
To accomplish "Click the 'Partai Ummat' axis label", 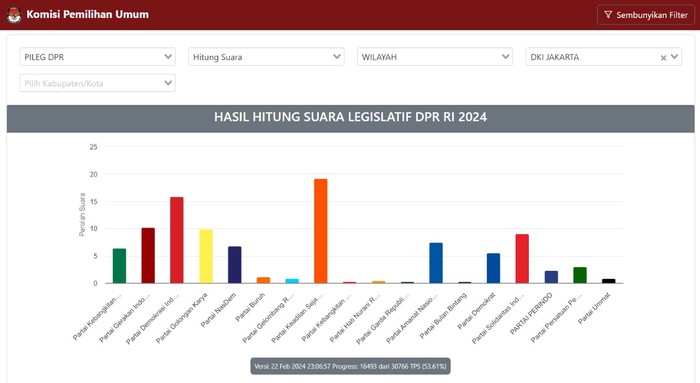I will 594,308.
